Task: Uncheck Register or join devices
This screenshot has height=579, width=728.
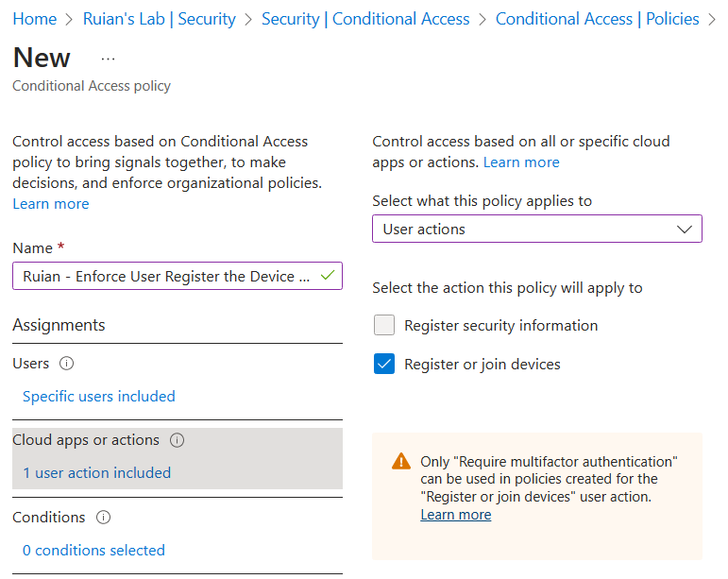Action: click(384, 364)
